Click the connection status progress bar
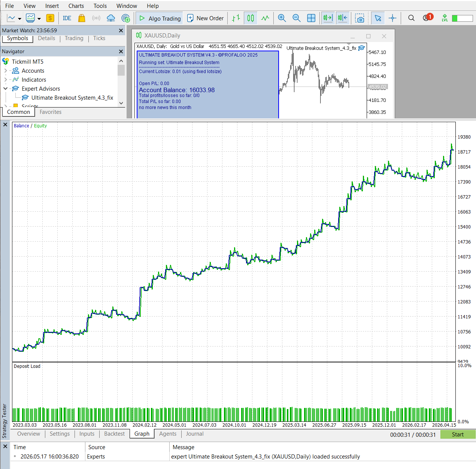Image resolution: width=476 pixels, height=469 pixels. pos(463,18)
